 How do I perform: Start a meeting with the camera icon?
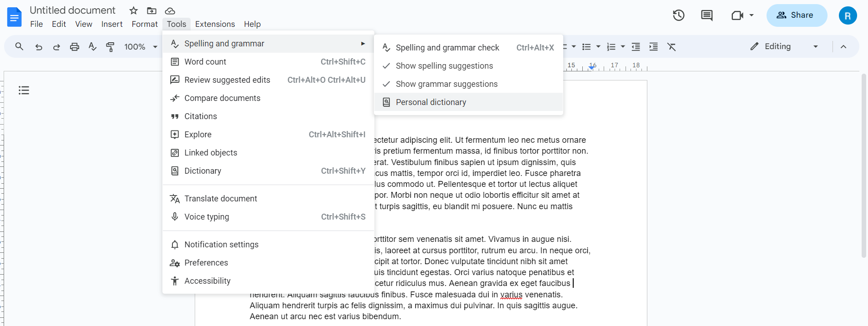737,15
